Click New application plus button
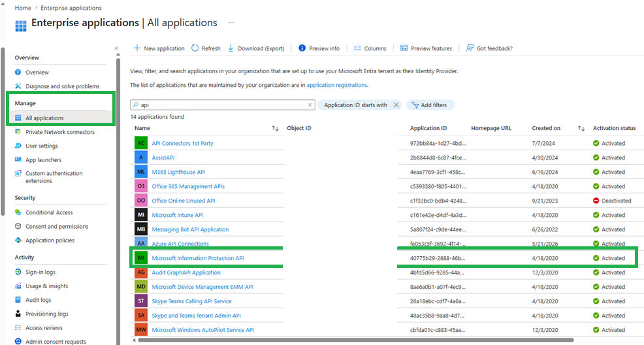Viewport: 644px width, 345px height. tap(159, 48)
